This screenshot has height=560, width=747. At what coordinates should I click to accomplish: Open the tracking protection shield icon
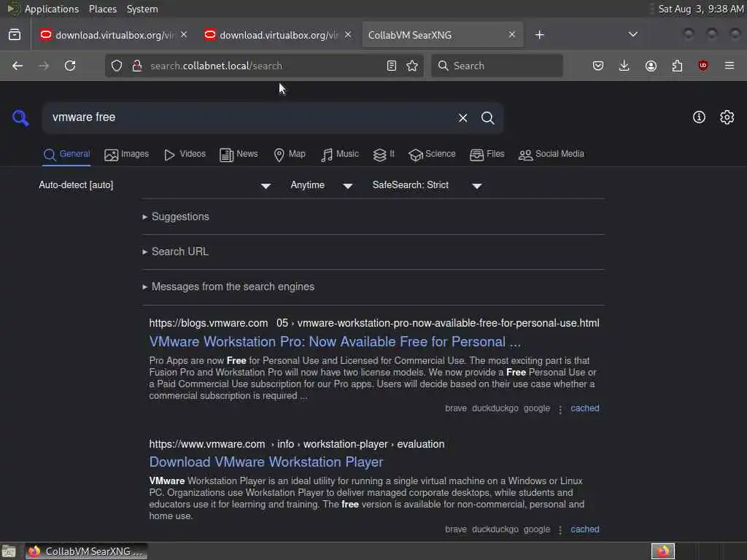point(117,66)
